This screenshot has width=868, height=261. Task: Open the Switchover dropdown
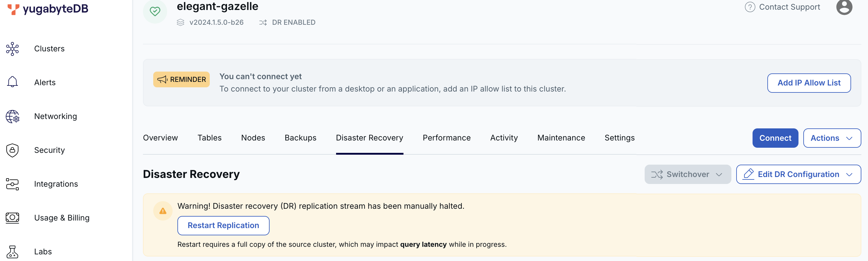(687, 174)
